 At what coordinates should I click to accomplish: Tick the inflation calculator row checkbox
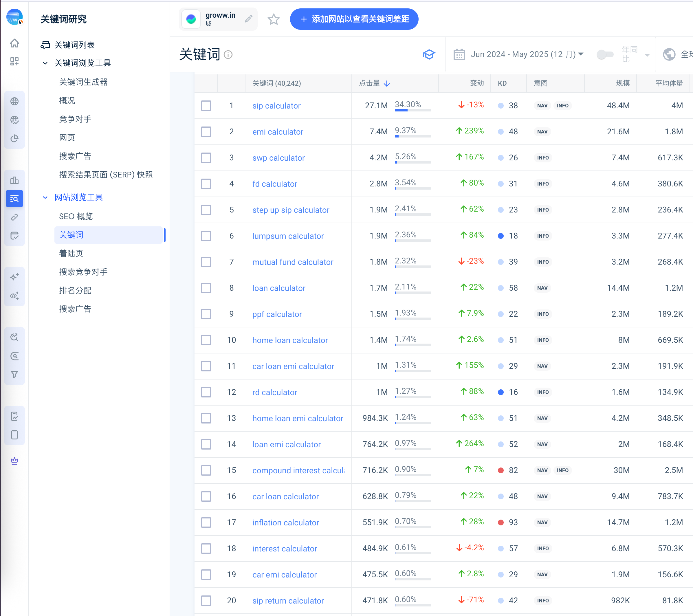click(206, 522)
